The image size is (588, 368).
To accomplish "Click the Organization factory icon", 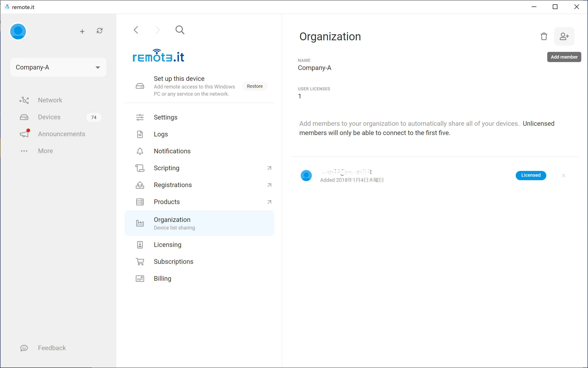I will pos(140,223).
